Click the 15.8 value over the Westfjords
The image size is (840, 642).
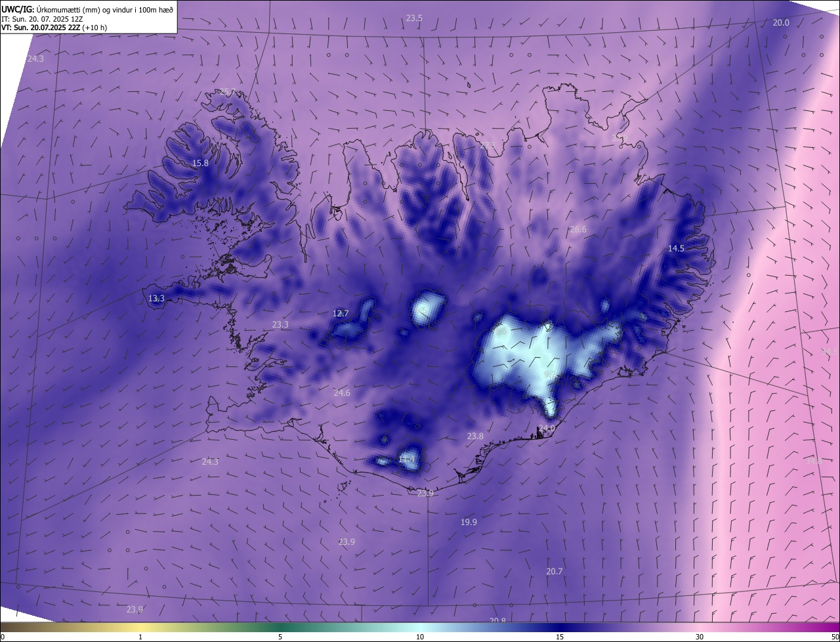[x=200, y=163]
